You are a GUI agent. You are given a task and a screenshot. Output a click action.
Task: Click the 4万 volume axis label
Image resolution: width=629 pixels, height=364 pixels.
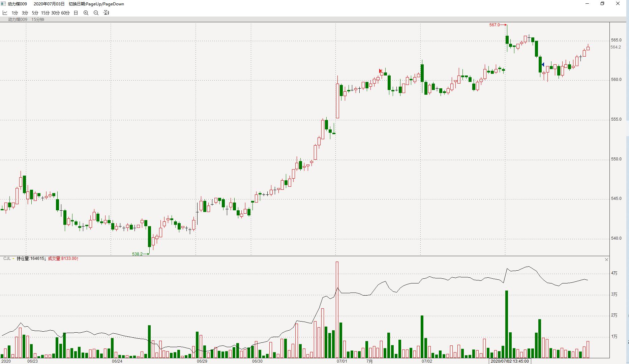tap(615, 273)
